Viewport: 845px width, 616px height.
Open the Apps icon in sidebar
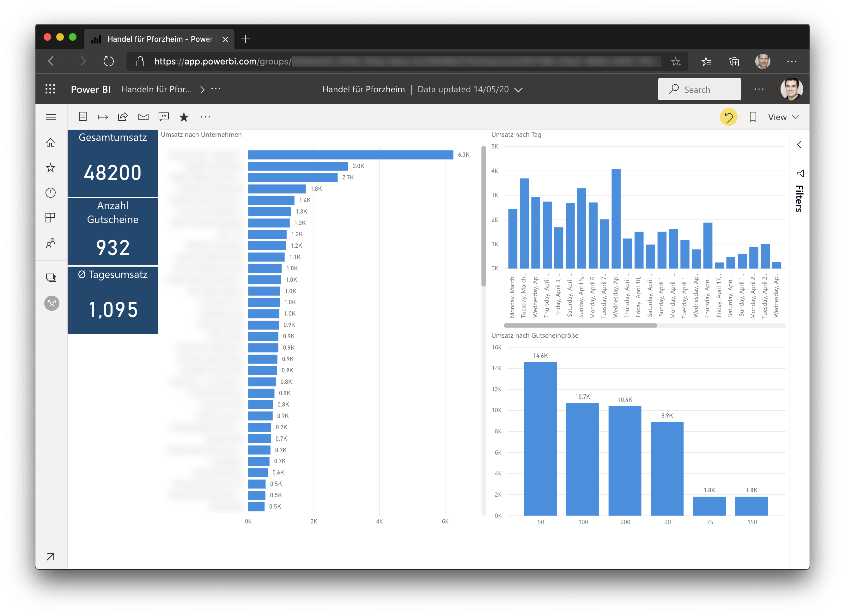pos(51,217)
